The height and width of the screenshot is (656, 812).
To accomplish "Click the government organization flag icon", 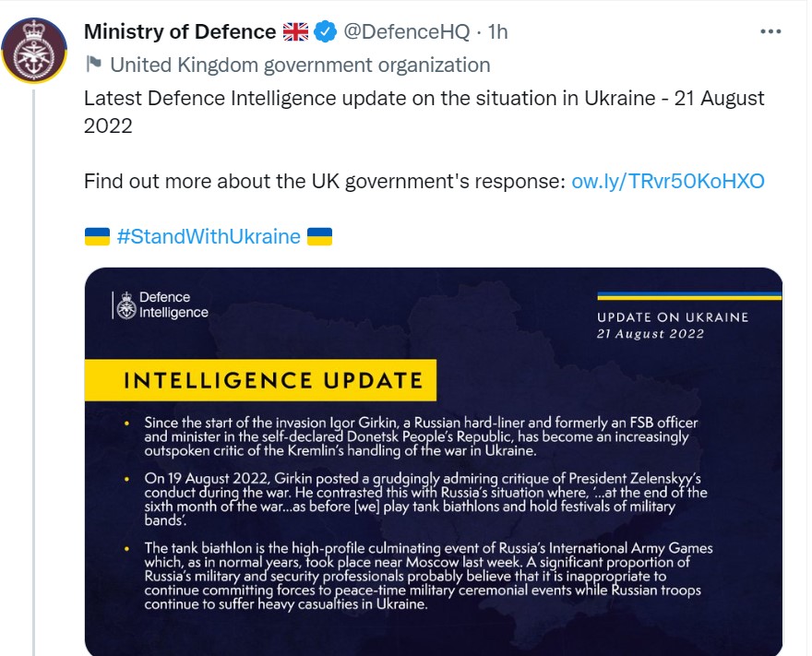I will click(x=93, y=65).
